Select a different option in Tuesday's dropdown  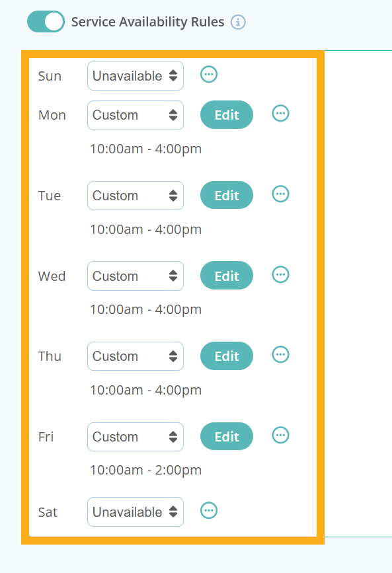[x=135, y=196]
